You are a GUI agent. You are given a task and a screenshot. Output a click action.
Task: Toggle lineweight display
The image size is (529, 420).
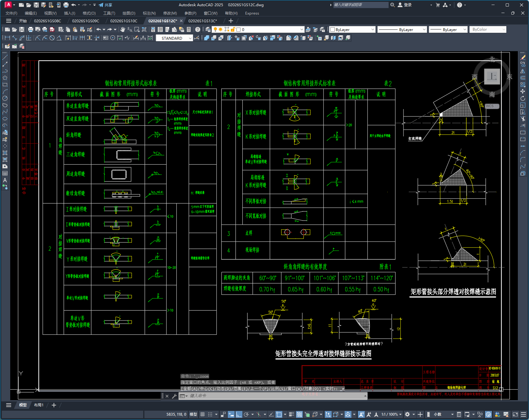click(292, 414)
